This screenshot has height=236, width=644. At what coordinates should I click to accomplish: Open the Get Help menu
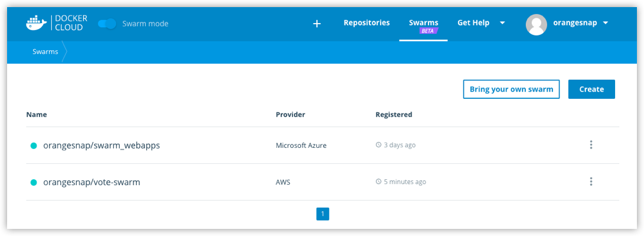point(473,22)
